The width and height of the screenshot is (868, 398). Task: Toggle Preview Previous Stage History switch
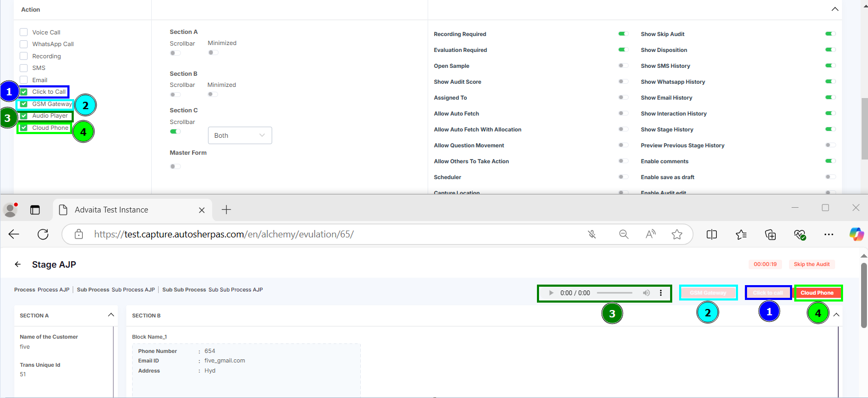[830, 145]
